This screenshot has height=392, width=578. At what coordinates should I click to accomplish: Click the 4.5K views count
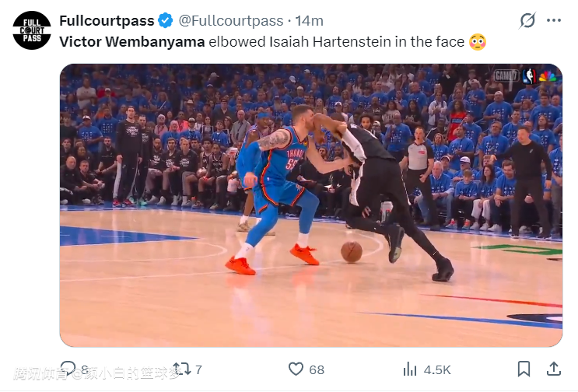[x=437, y=370]
